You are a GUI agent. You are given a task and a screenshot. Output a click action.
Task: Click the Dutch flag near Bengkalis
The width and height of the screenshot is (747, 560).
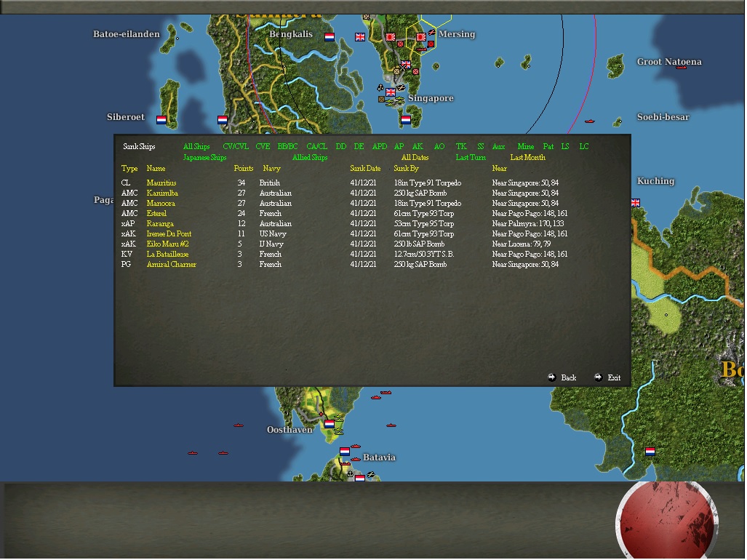tap(330, 37)
